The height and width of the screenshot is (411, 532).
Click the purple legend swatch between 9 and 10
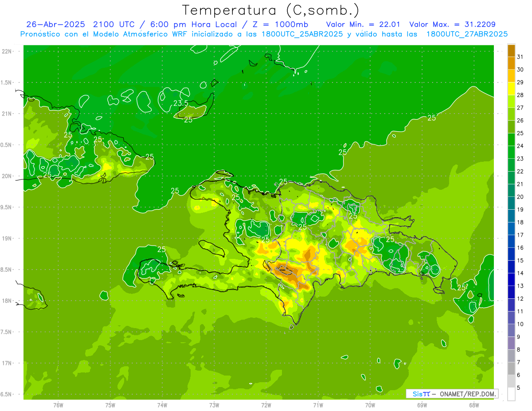click(511, 330)
